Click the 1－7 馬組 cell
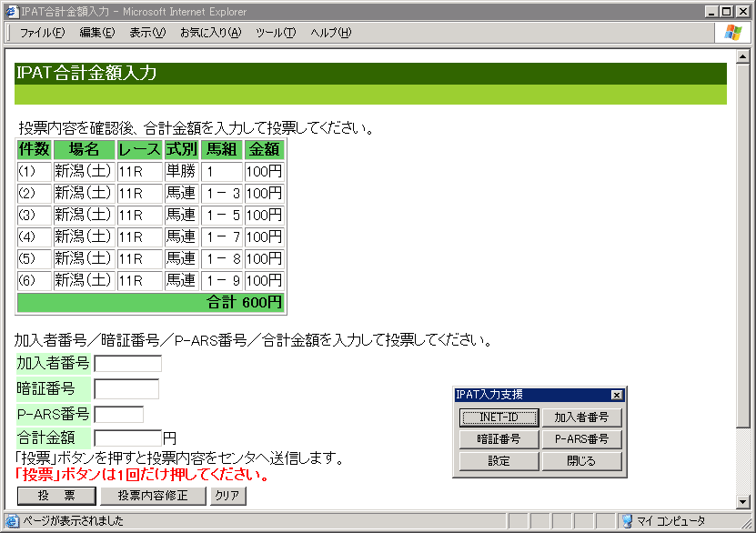The image size is (756, 533). coord(222,237)
